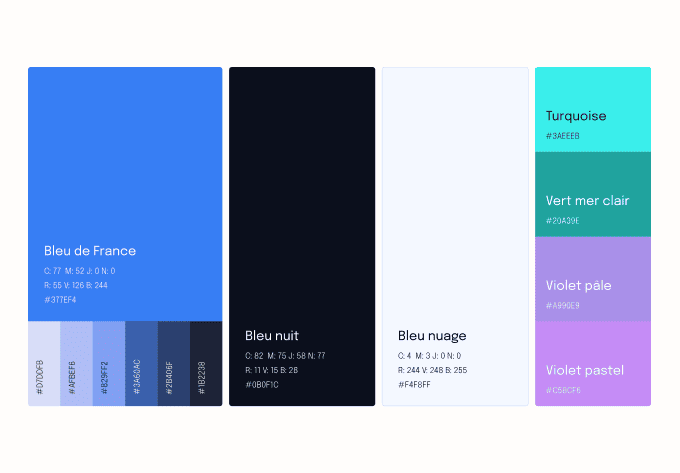
Task: Click the Bleu de France title text
Action: [90, 251]
